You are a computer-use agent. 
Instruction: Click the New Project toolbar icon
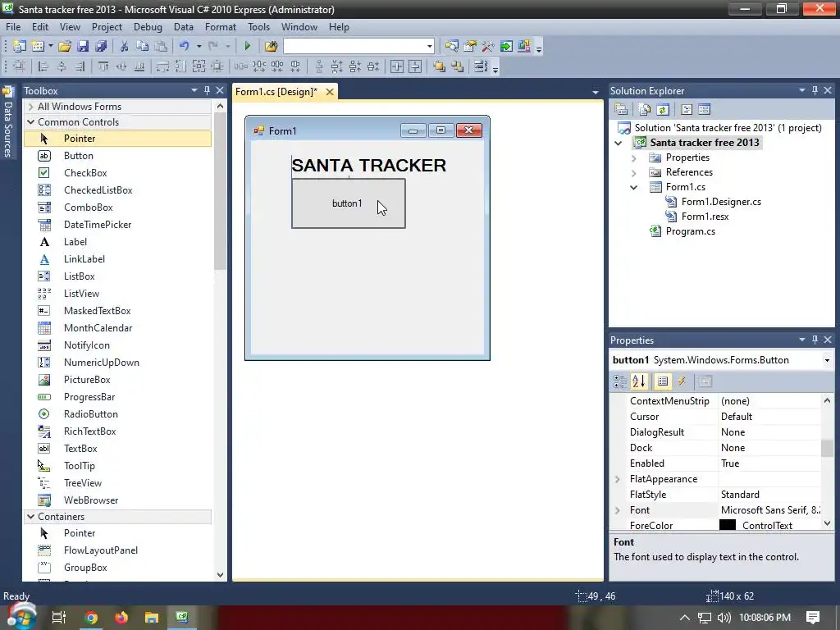coord(20,47)
